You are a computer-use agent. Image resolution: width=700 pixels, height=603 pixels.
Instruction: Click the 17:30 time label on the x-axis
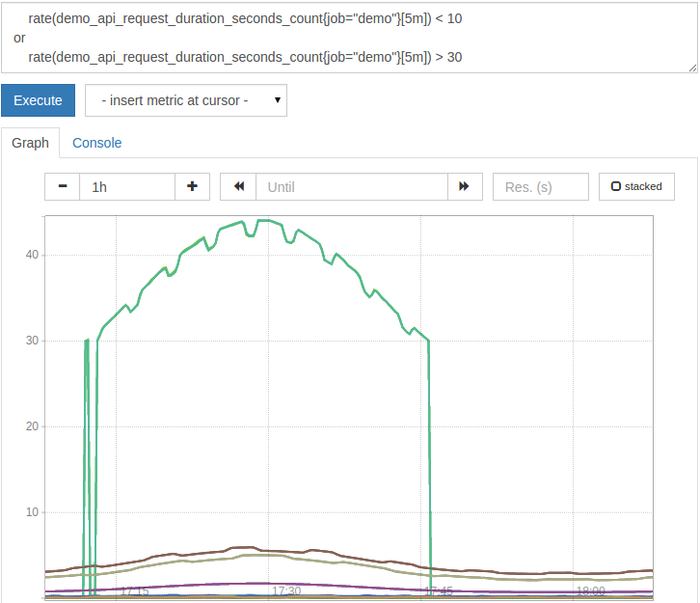286,591
